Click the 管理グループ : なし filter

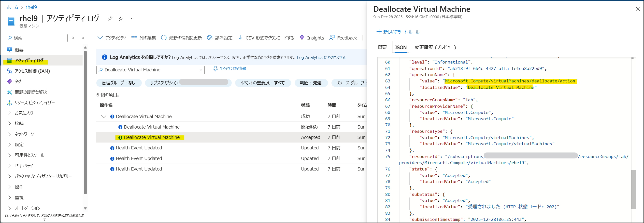point(118,83)
